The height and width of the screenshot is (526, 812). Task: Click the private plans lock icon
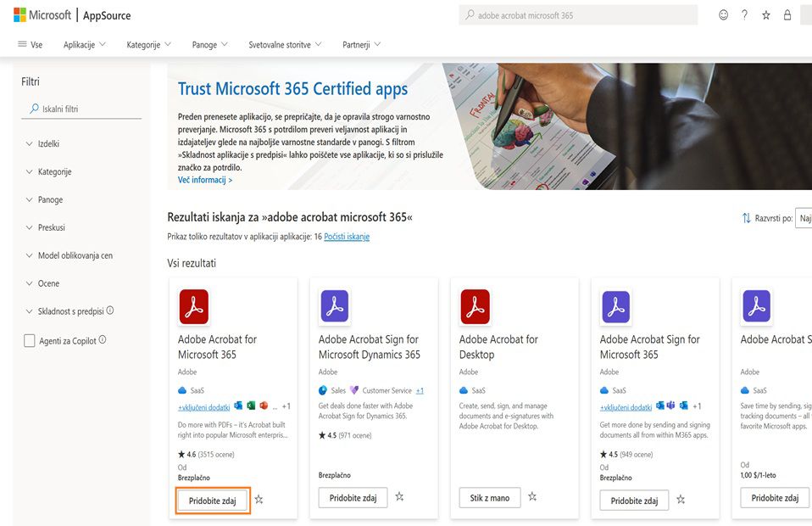click(x=787, y=14)
